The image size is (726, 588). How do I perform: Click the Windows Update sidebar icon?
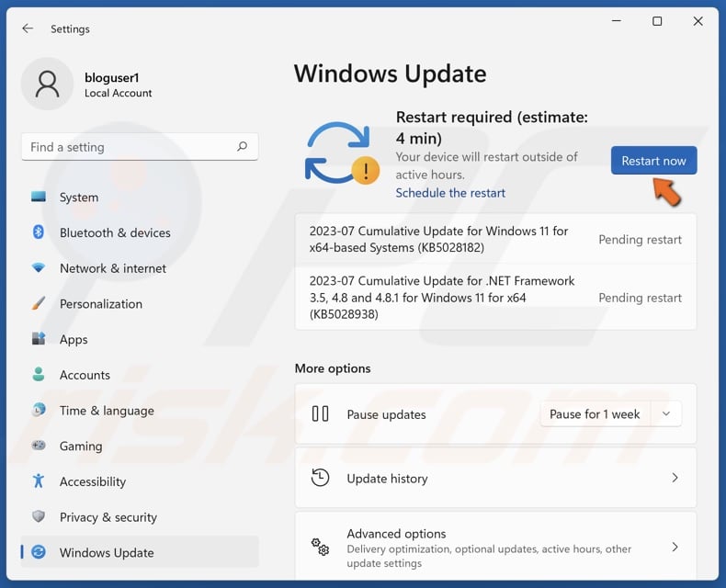pyautogui.click(x=39, y=552)
